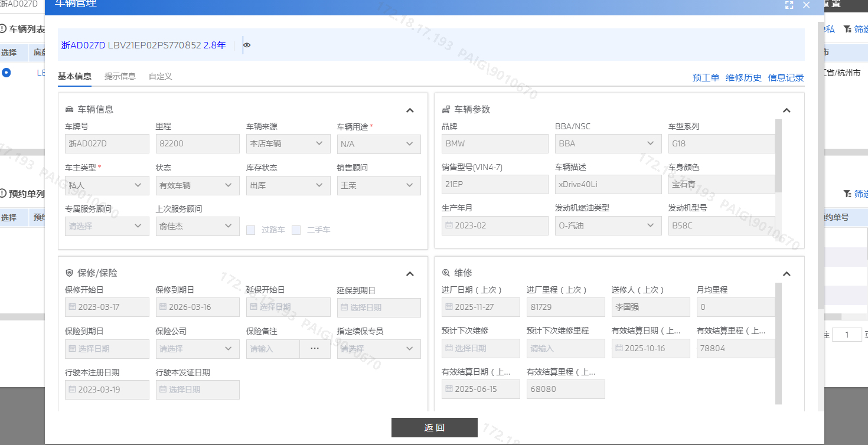Viewport: 868px width, 445px height.
Task: Switch to the 提示信息 tab
Action: [x=120, y=76]
